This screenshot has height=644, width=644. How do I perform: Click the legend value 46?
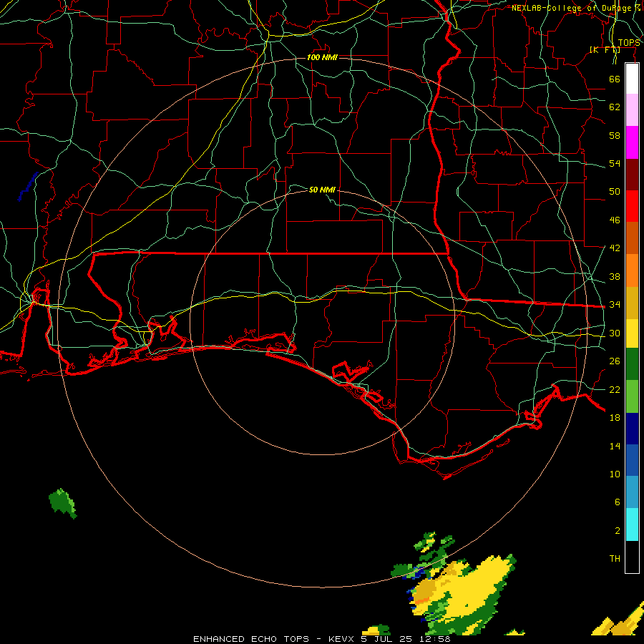click(615, 220)
